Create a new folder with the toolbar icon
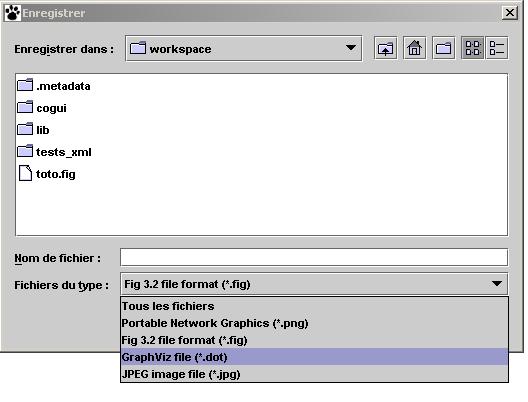 (443, 48)
